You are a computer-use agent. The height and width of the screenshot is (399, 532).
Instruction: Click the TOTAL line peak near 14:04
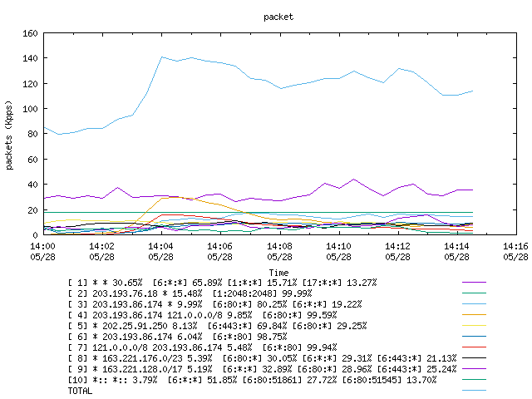click(x=162, y=57)
